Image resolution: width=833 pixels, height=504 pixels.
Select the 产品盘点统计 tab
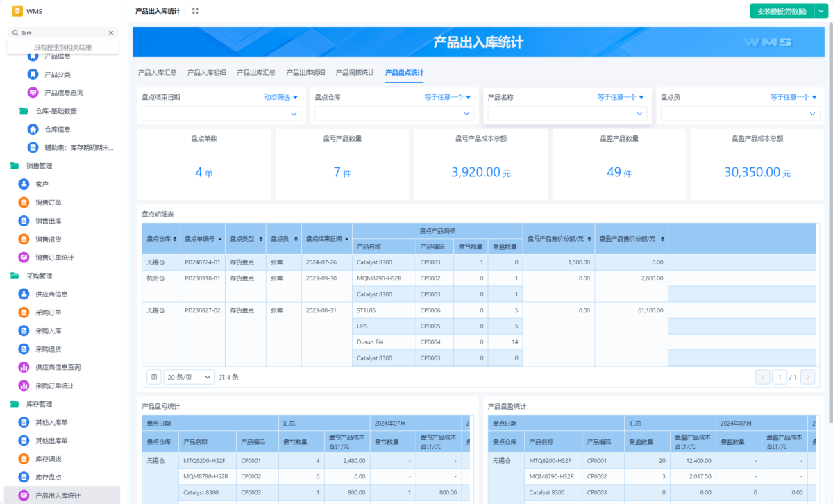click(405, 72)
